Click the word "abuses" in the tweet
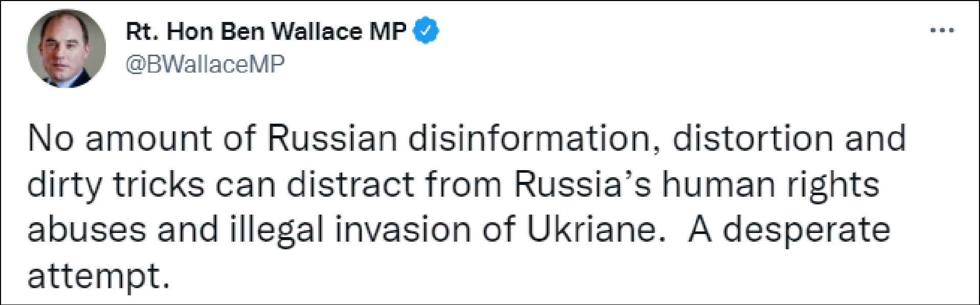The height and width of the screenshot is (305, 980). coord(86,230)
